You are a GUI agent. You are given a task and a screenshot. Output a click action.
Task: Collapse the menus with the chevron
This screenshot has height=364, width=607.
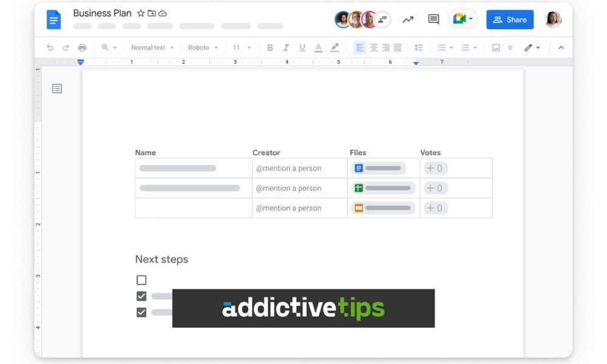(x=561, y=47)
